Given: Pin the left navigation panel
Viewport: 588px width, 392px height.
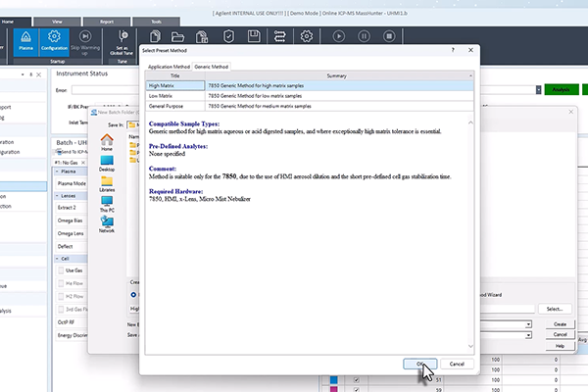Looking at the screenshot, I should (x=30, y=74).
